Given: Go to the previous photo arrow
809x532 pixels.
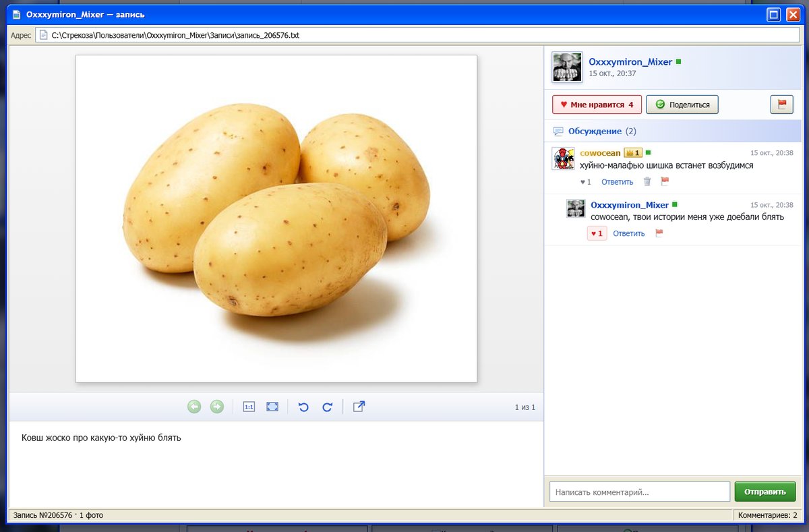Looking at the screenshot, I should click(x=194, y=407).
